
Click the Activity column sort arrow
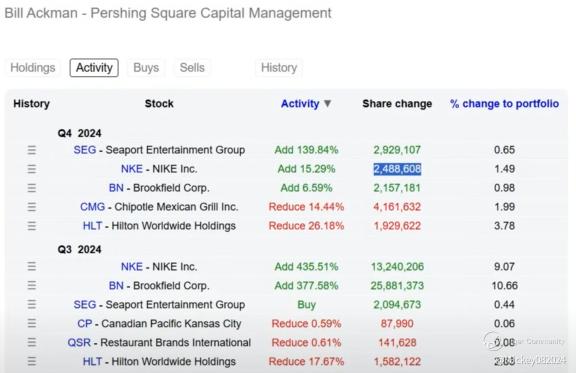click(327, 104)
